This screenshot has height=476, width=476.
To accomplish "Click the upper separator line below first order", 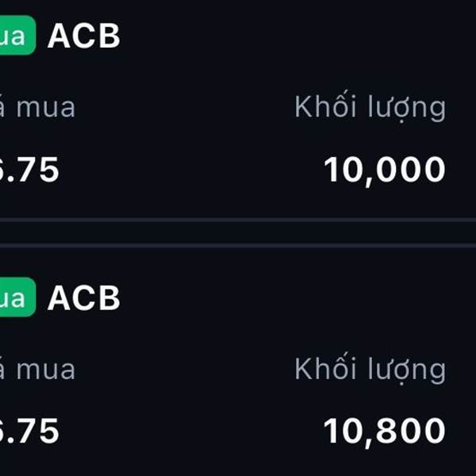I will [238, 219].
